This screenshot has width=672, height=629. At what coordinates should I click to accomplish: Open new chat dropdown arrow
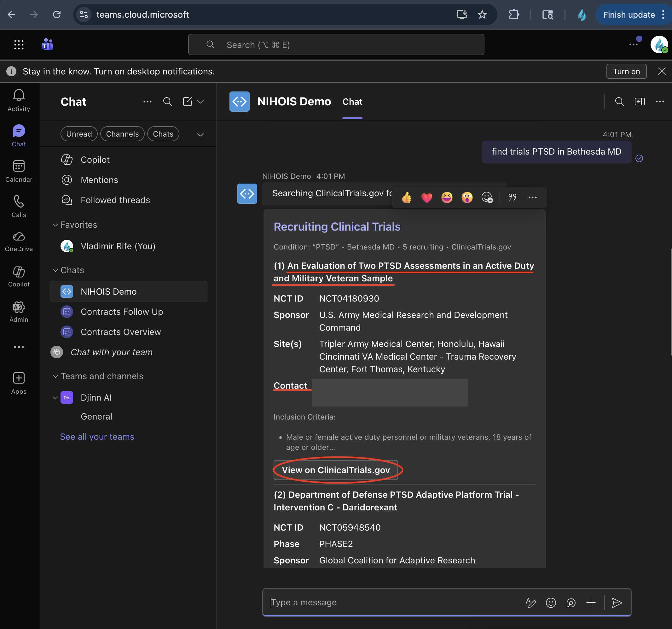click(x=200, y=102)
